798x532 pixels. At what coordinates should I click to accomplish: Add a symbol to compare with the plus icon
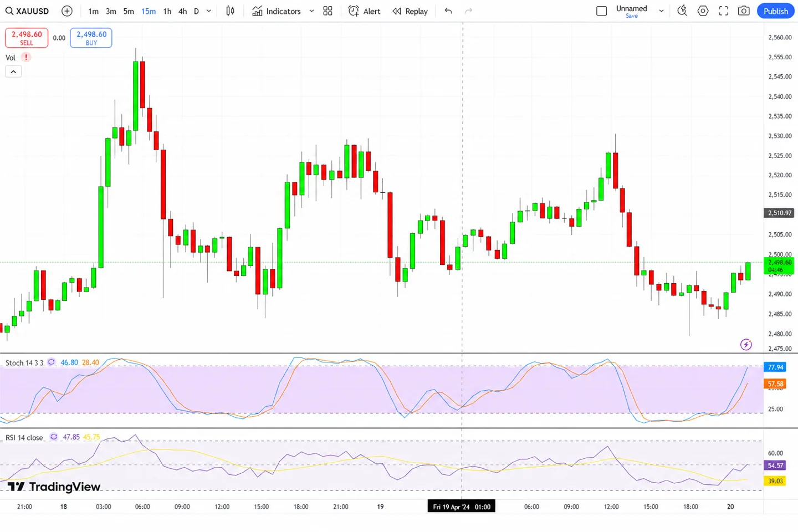point(67,11)
